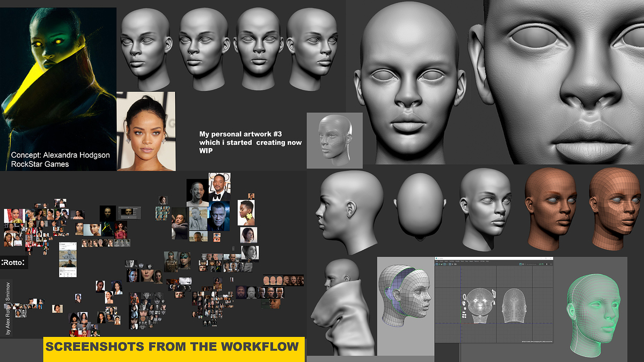The image size is (644, 362).
Task: Select the fourth head sculpt in the top row
Action: tap(313, 48)
